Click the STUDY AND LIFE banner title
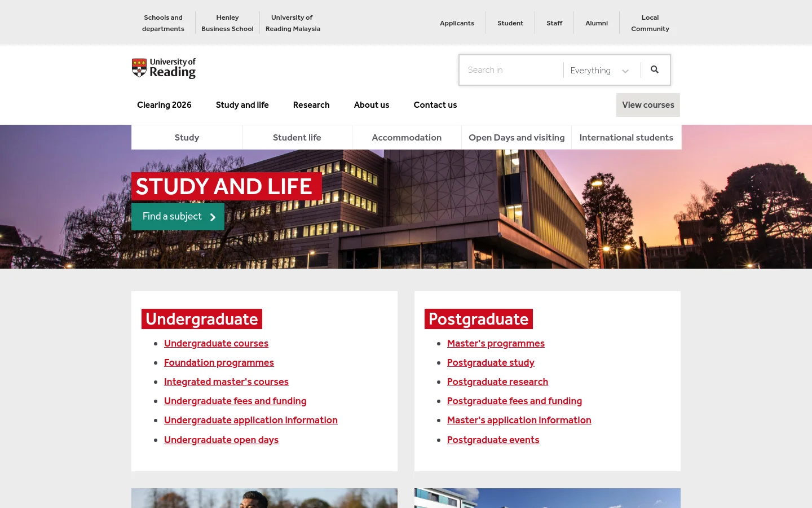 pos(226,186)
